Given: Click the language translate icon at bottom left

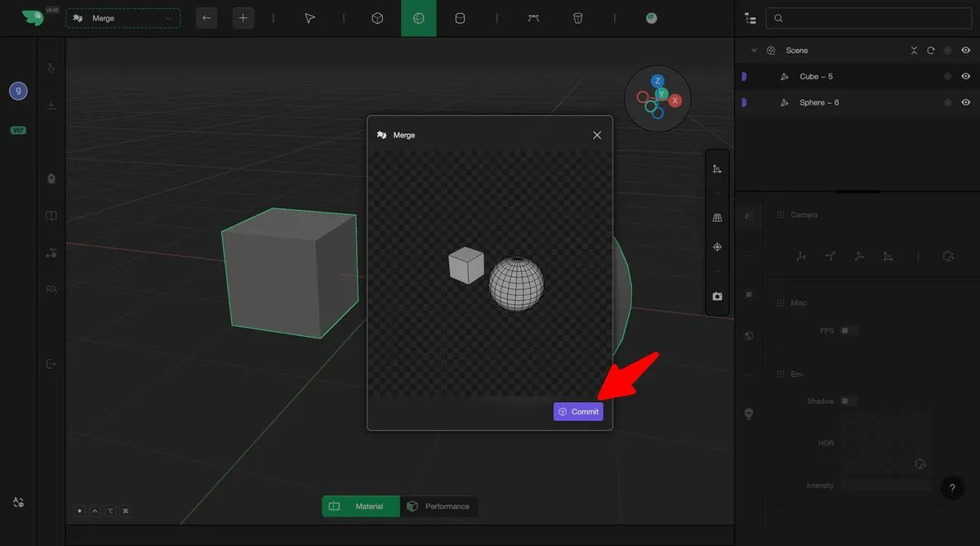Looking at the screenshot, I should pyautogui.click(x=18, y=503).
